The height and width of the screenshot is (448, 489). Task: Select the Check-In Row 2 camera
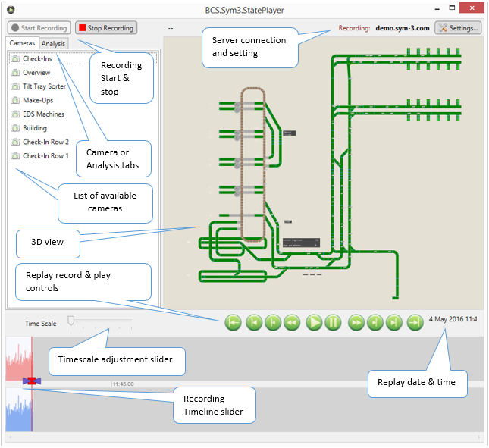[x=45, y=142]
